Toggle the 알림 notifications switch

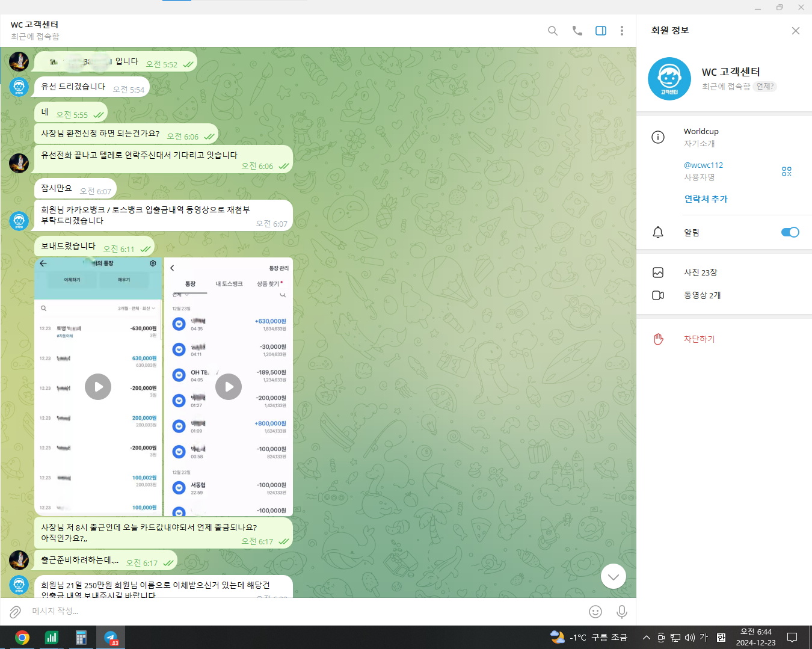click(x=790, y=232)
